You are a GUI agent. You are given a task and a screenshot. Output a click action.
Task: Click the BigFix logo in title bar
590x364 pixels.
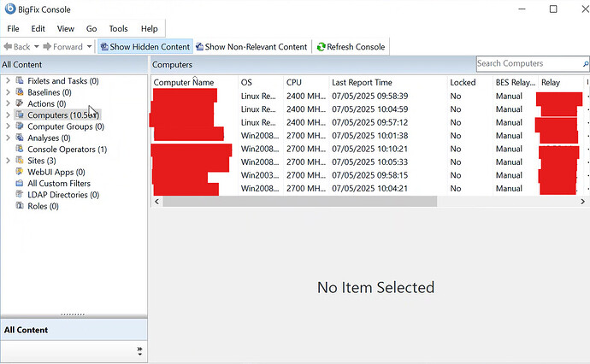(x=10, y=9)
